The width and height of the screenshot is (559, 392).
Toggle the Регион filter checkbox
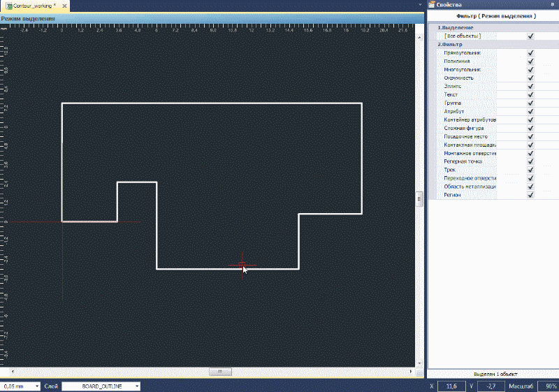click(x=531, y=195)
